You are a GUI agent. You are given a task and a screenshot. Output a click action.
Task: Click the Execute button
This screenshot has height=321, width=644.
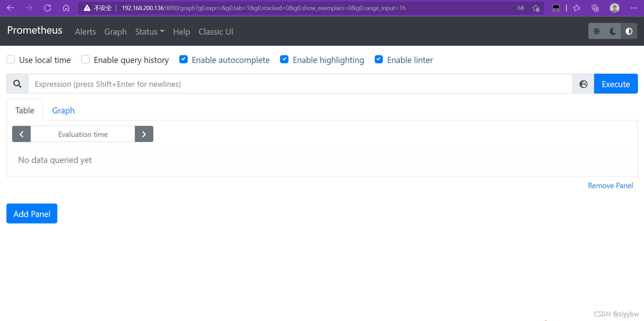pyautogui.click(x=616, y=84)
